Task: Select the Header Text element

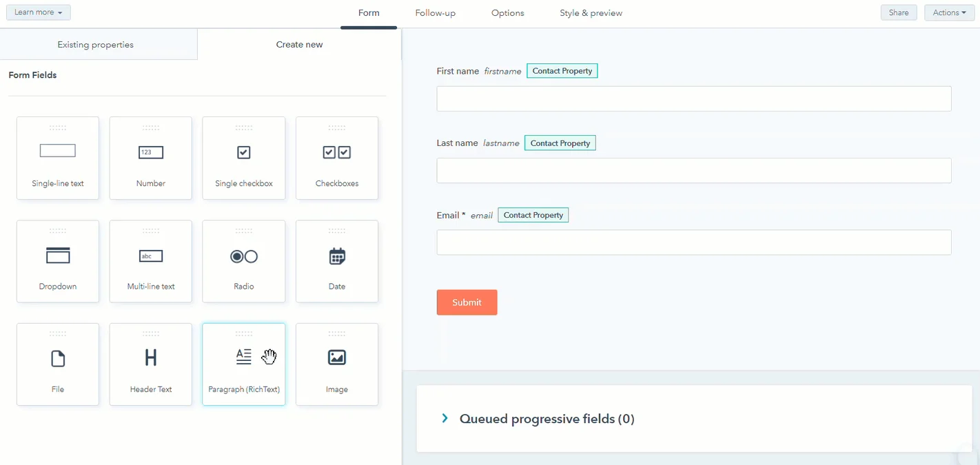Action: pyautogui.click(x=151, y=364)
